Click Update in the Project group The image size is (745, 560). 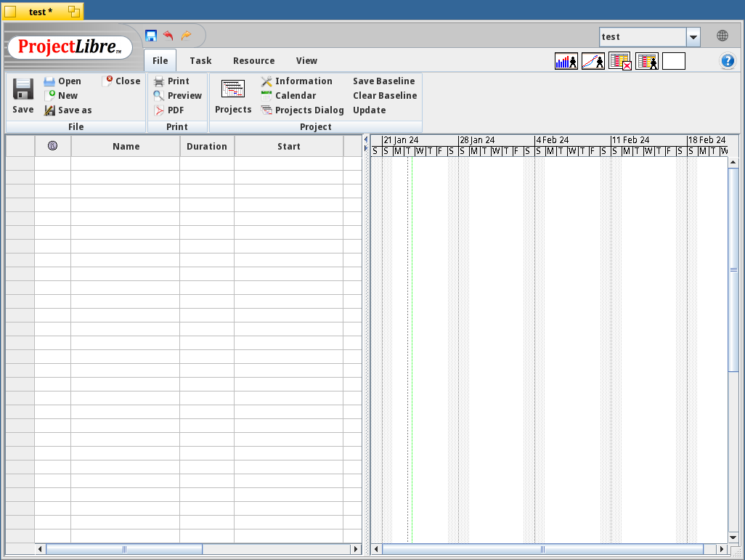[369, 110]
